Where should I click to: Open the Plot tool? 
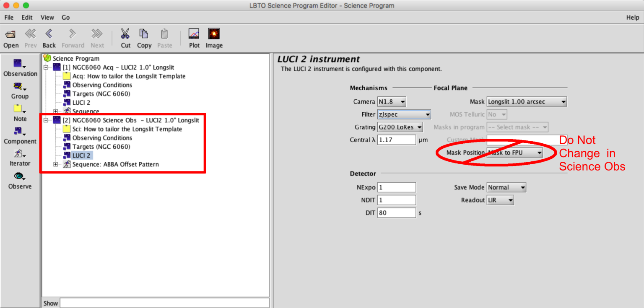pyautogui.click(x=194, y=34)
